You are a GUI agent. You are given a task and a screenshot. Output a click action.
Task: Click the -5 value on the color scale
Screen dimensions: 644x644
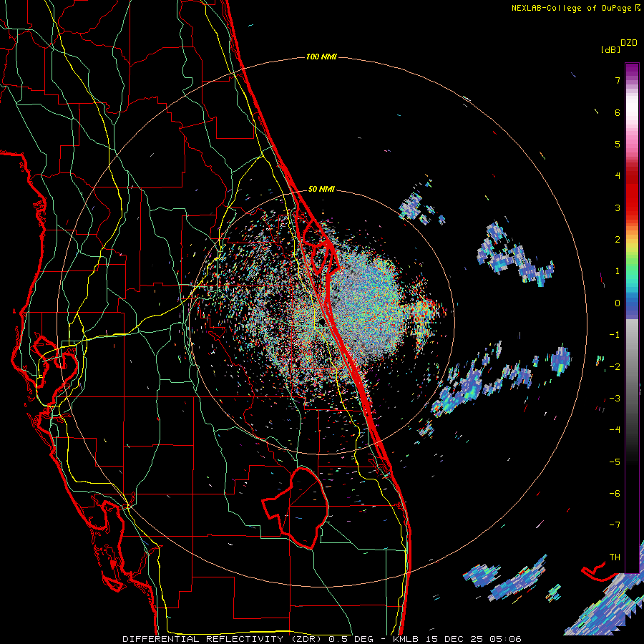point(615,462)
